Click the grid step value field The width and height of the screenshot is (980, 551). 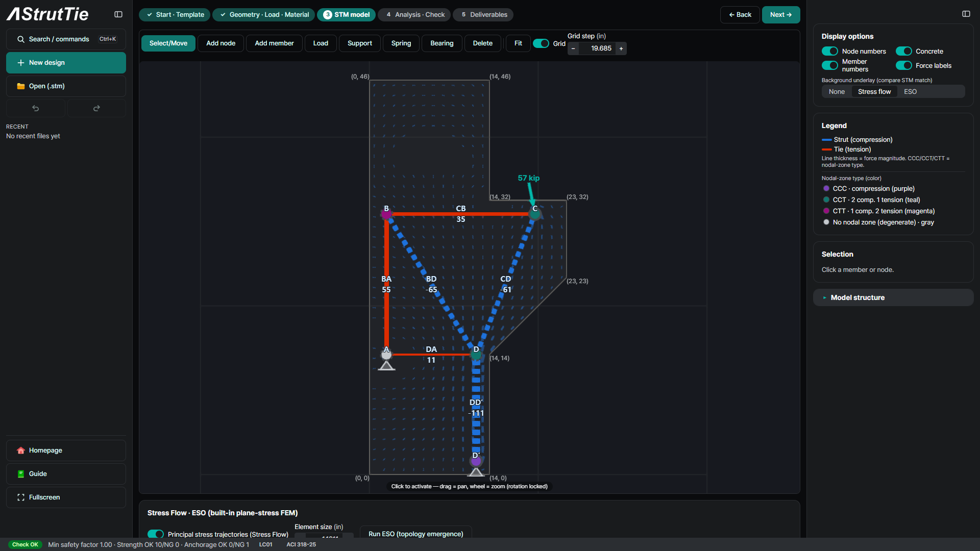[x=597, y=48]
